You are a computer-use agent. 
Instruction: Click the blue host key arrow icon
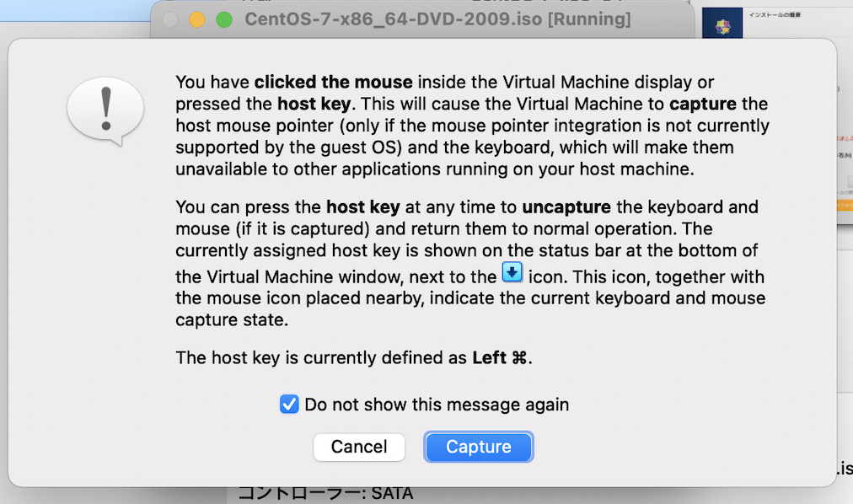512,273
